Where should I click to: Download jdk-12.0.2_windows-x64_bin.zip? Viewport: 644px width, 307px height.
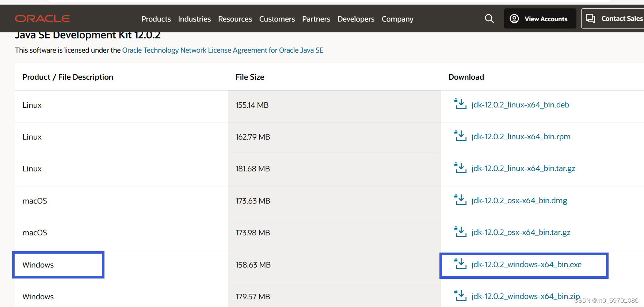pos(526,296)
